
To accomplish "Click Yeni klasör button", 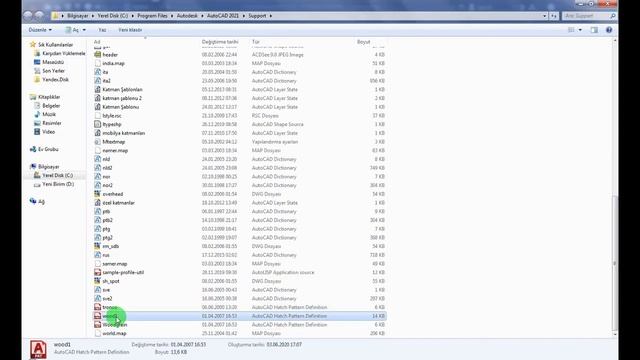I will pos(130,30).
